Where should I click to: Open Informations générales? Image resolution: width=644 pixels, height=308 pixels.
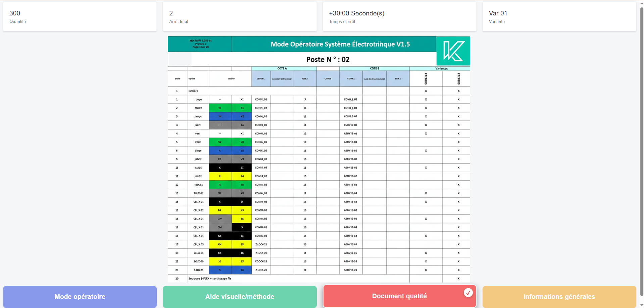(x=559, y=297)
